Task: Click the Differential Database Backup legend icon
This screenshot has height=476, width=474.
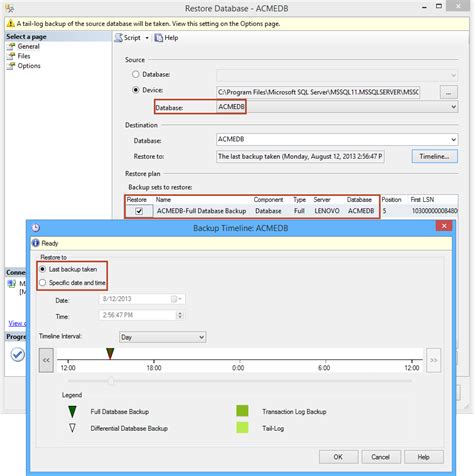Action: click(x=72, y=428)
